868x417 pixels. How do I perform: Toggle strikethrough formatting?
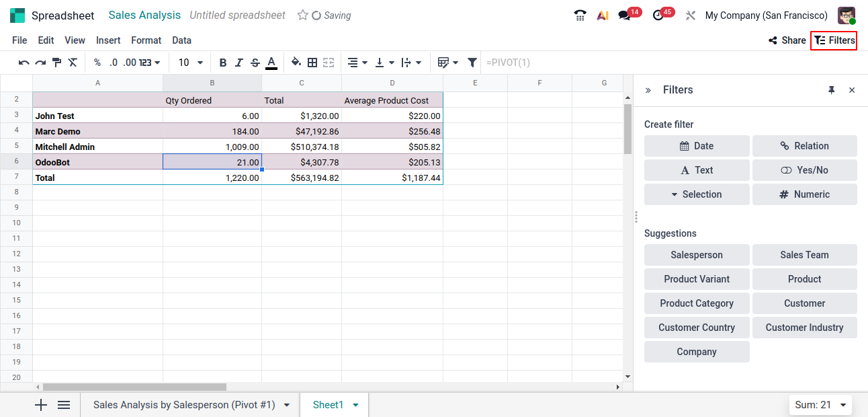[x=255, y=63]
